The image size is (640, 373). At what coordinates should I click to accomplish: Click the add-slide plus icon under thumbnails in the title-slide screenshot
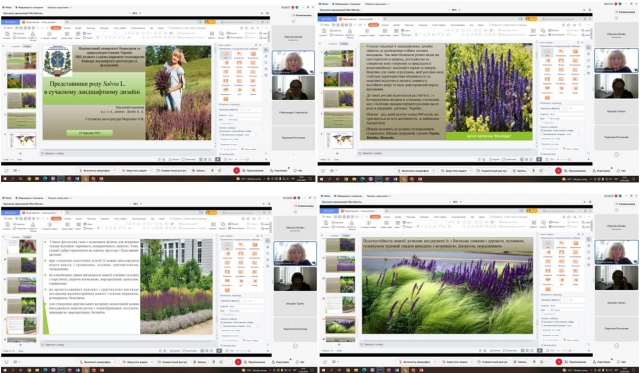click(x=20, y=153)
